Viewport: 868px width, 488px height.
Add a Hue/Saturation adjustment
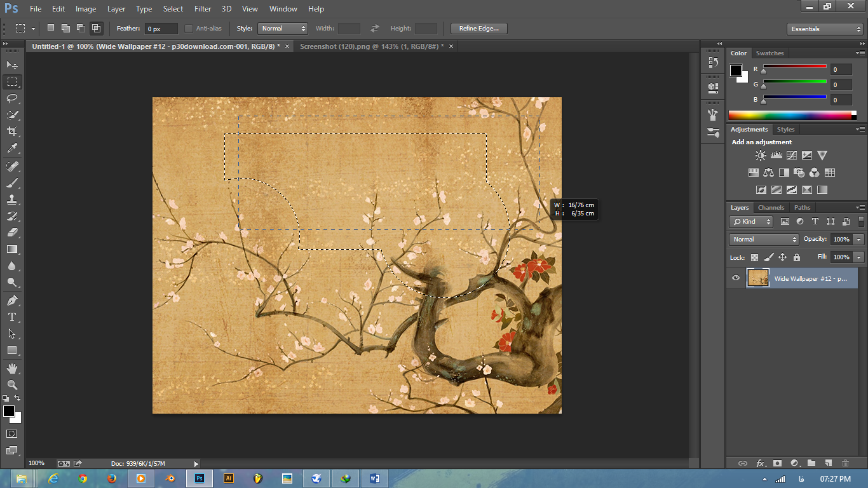click(754, 172)
